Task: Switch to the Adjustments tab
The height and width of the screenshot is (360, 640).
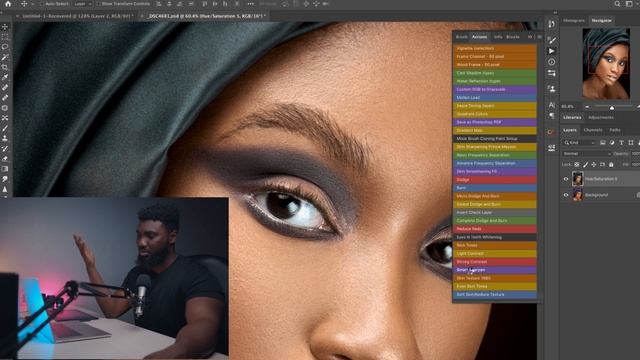Action: pos(600,118)
